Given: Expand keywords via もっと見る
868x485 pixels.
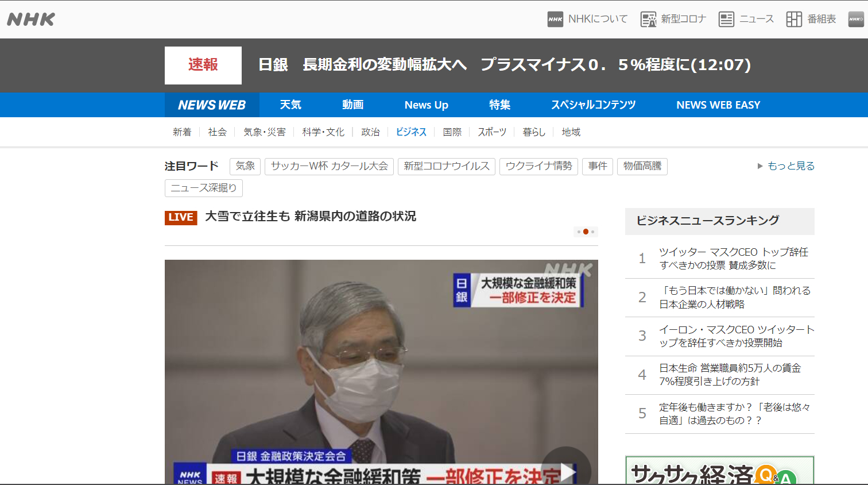Looking at the screenshot, I should [x=790, y=166].
